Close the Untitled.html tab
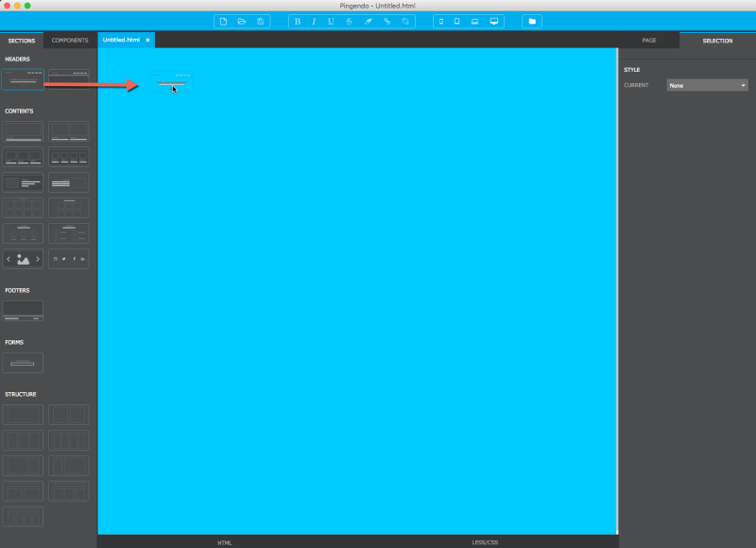 [x=147, y=40]
